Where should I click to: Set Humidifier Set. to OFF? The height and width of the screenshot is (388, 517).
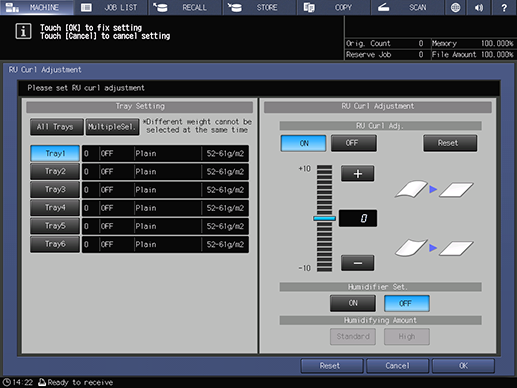coord(407,303)
